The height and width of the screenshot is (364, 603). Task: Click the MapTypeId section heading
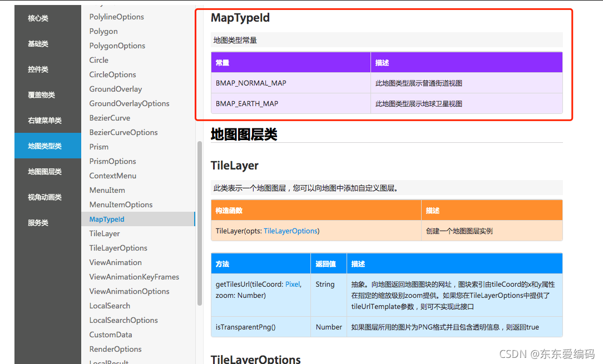[x=240, y=18]
